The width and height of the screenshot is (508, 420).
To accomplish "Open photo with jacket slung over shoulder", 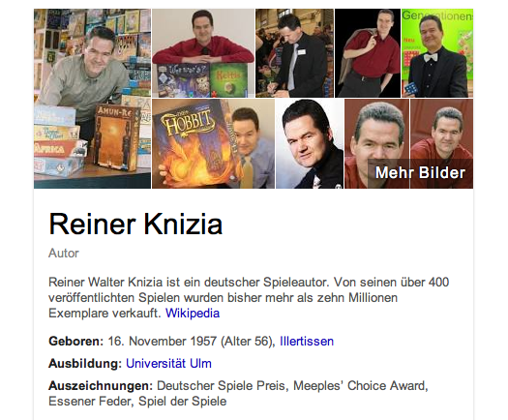I will 368,53.
